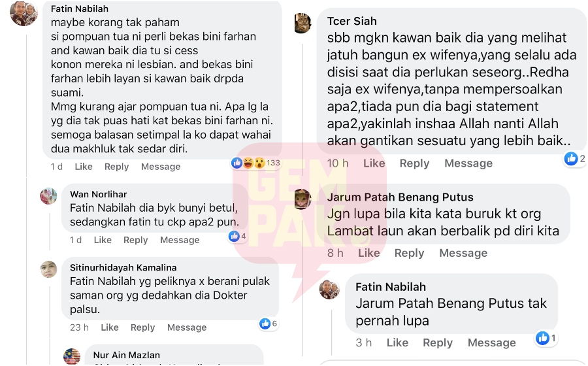The image size is (588, 366).
Task: Reply to Jarum Patah Benang Putus comment
Action: 409,253
